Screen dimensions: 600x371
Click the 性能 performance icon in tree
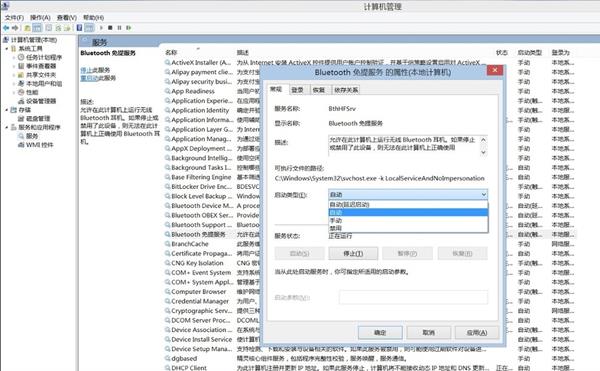[x=21, y=92]
